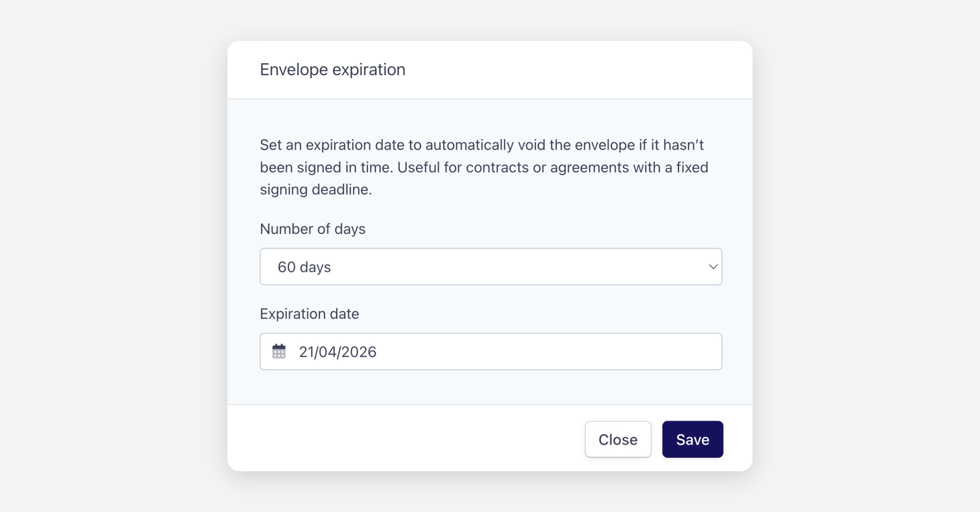Click the 'signing deadline.' description line

click(316, 189)
